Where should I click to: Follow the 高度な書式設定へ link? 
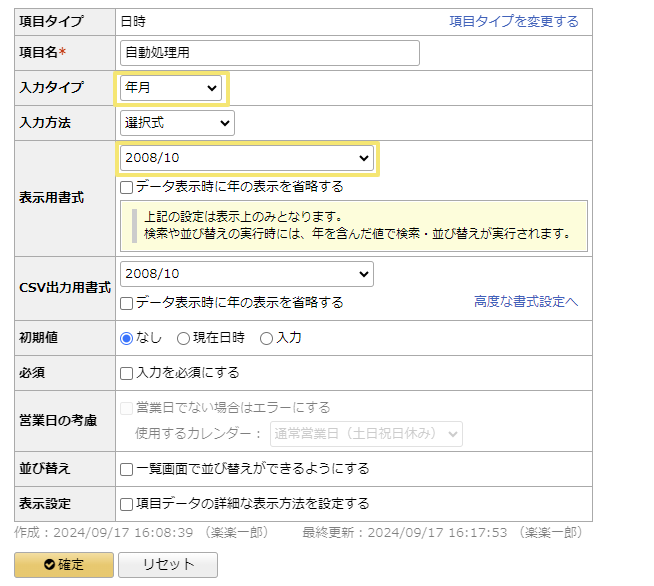[x=526, y=301]
